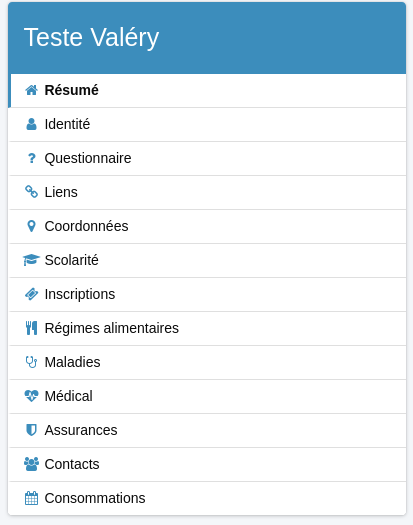The width and height of the screenshot is (413, 525).
Task: Click the person icon for Identité
Action: coord(31,124)
